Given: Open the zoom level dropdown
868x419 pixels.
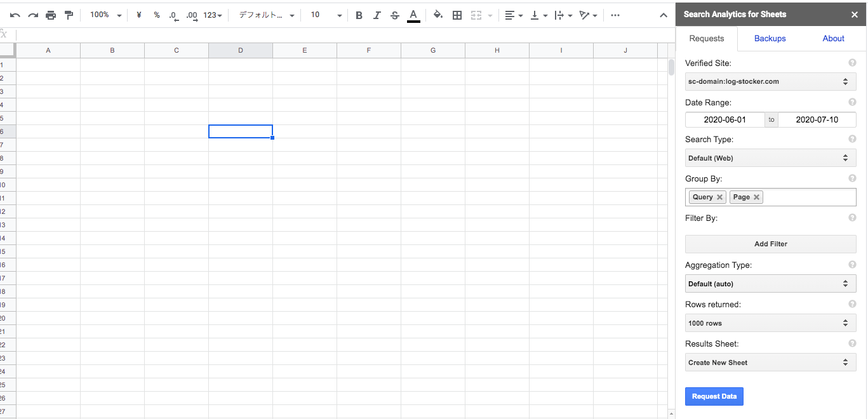Looking at the screenshot, I should point(105,15).
